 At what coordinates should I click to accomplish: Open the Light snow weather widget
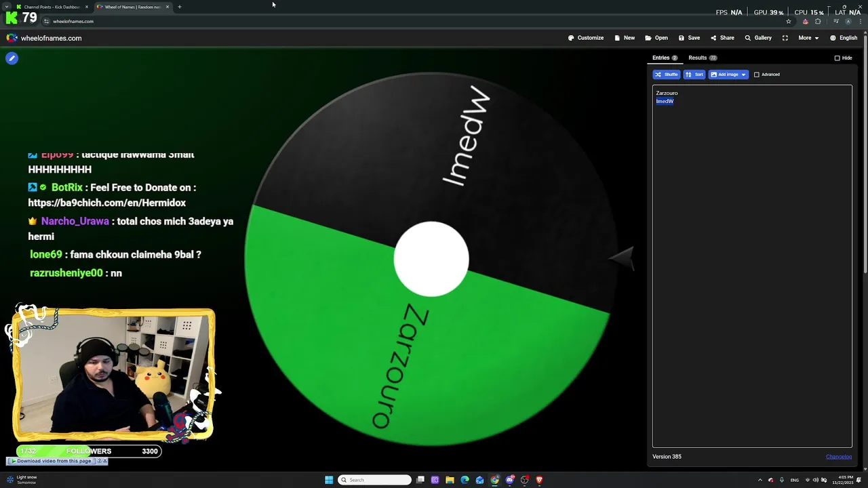pos(22,480)
